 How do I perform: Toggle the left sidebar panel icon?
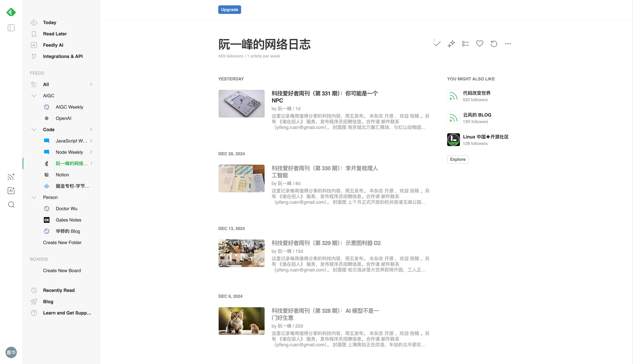pos(11,28)
